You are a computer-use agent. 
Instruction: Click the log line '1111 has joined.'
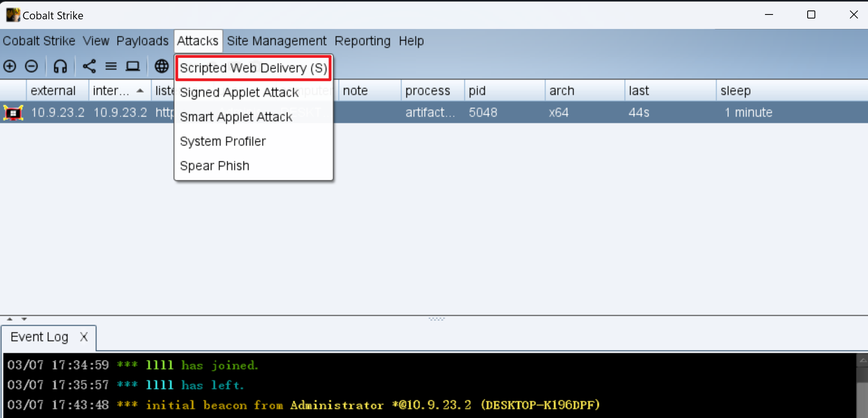pos(133,365)
